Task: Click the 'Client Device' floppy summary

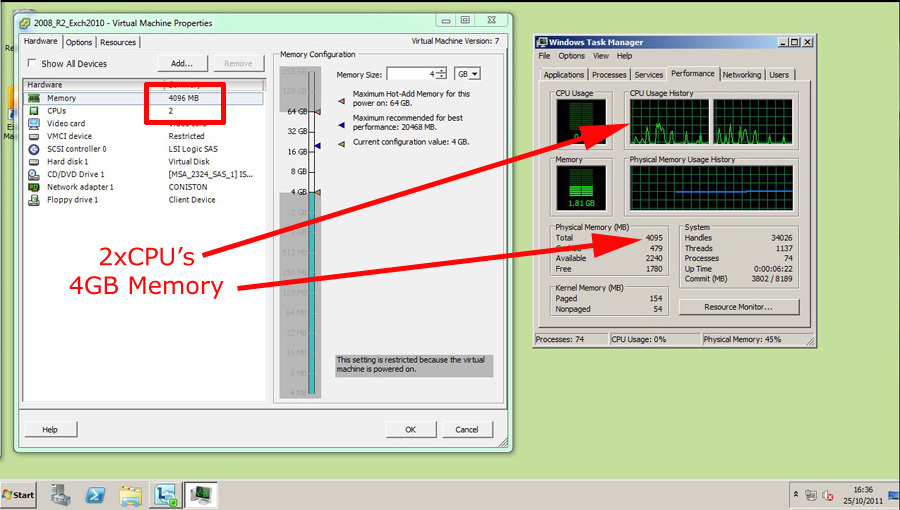Action: [192, 200]
